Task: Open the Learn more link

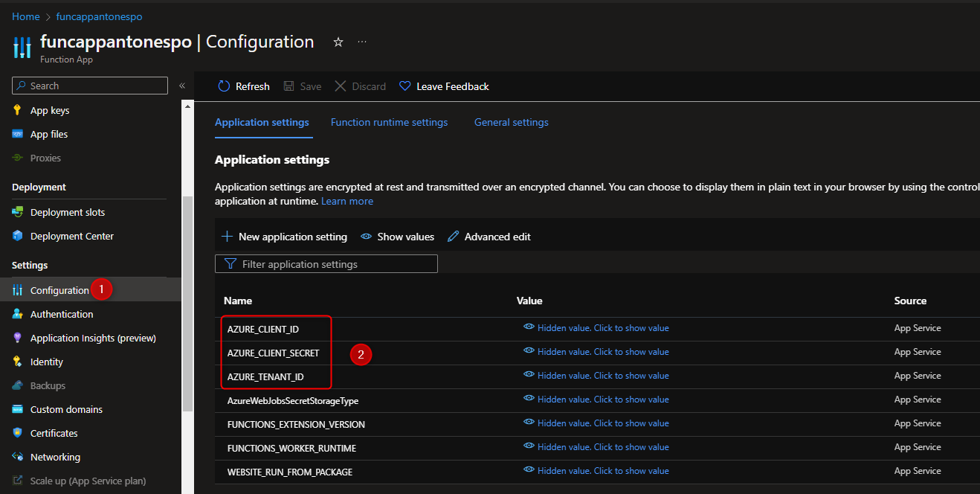Action: (x=346, y=201)
